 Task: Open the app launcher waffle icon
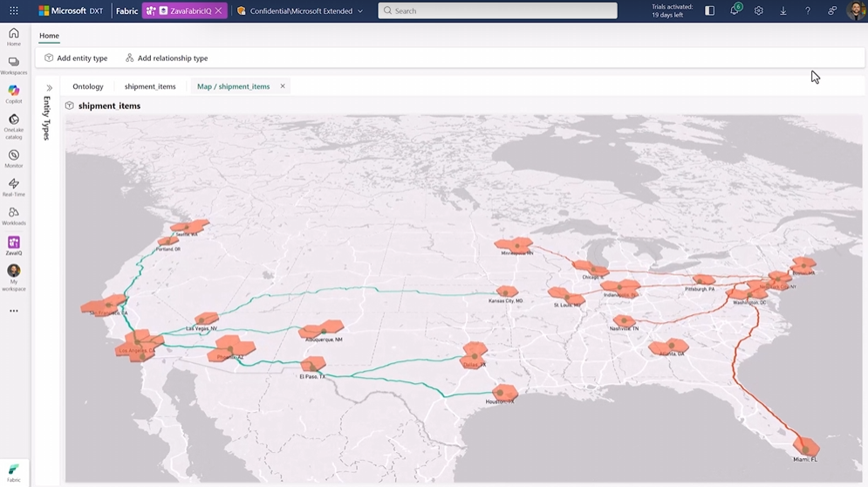[x=14, y=11]
